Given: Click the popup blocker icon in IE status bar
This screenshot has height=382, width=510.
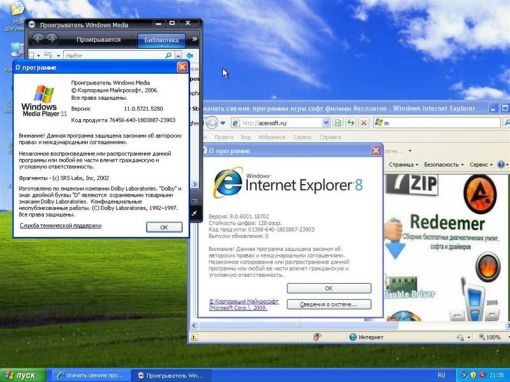Looking at the screenshot, I should click(x=317, y=337).
